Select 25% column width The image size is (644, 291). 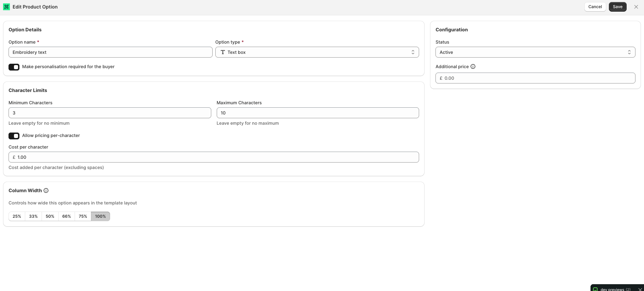pos(17,216)
